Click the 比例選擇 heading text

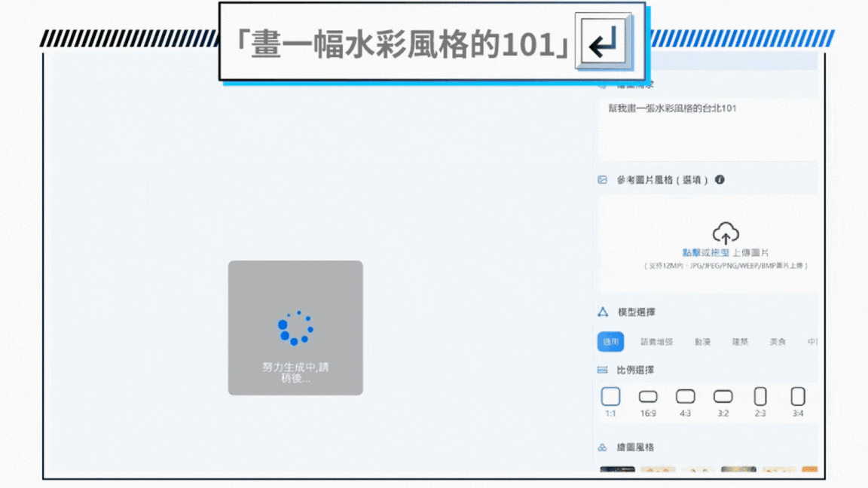pyautogui.click(x=635, y=370)
